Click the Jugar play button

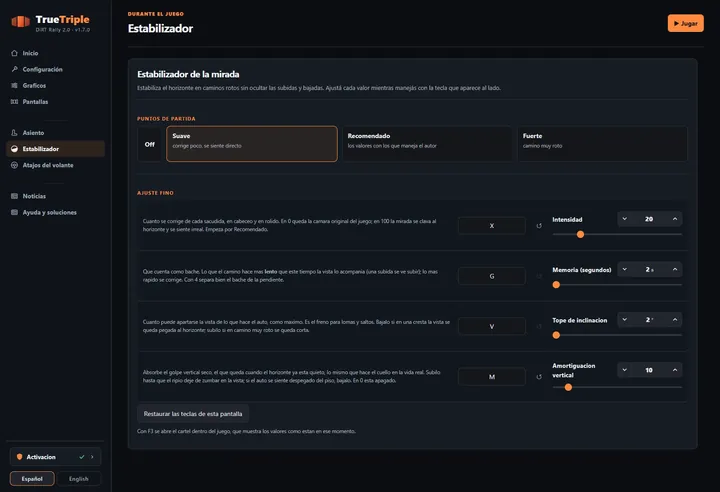coord(686,23)
